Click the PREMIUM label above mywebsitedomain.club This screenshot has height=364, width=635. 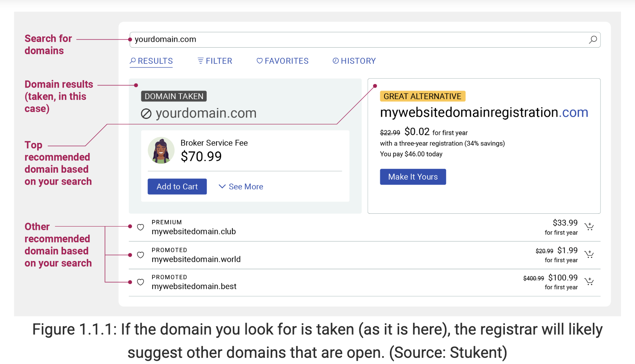[x=166, y=222]
